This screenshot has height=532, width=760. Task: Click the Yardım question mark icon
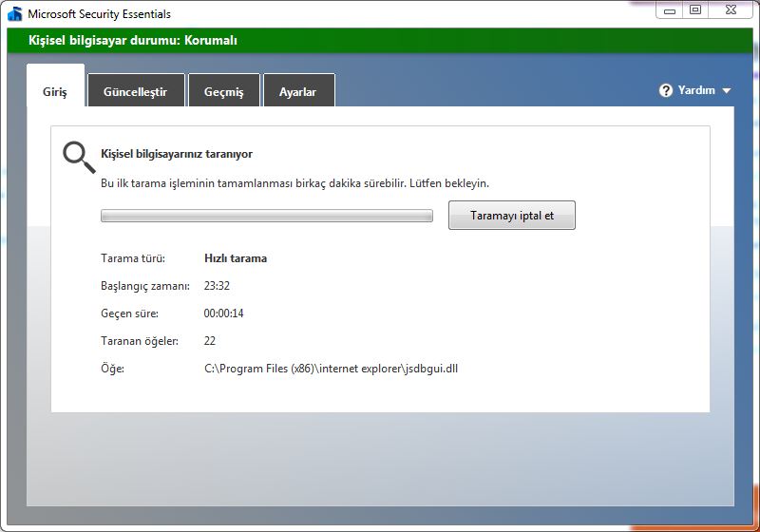click(666, 90)
